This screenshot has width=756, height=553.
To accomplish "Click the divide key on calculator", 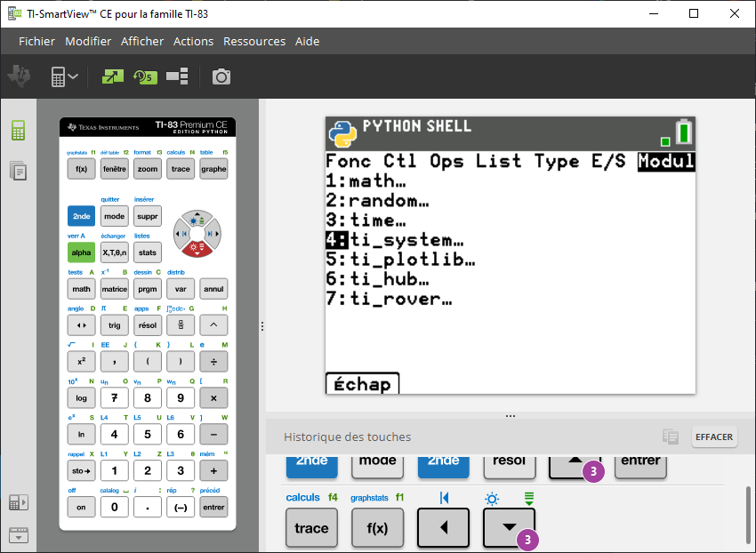I will 213,361.
